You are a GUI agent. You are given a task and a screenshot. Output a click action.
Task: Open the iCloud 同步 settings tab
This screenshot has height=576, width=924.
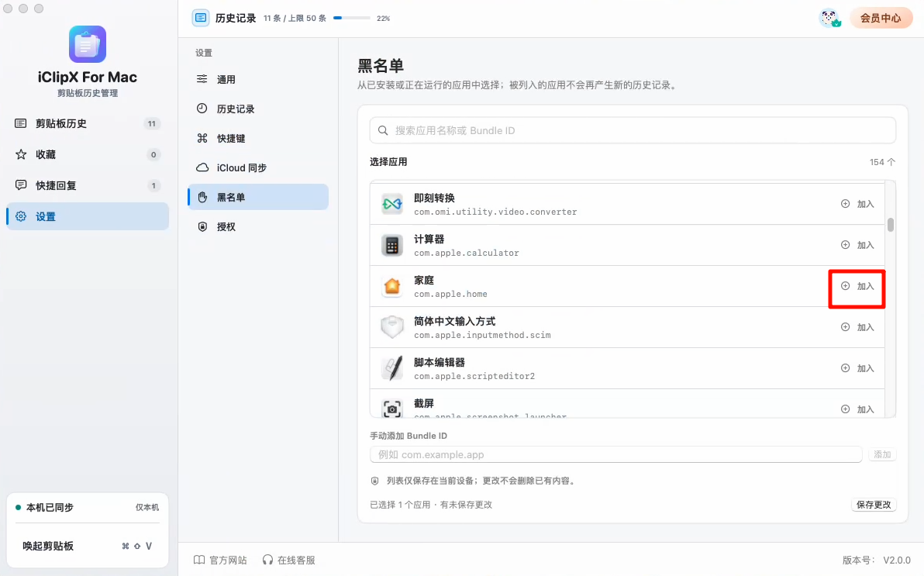click(x=258, y=168)
